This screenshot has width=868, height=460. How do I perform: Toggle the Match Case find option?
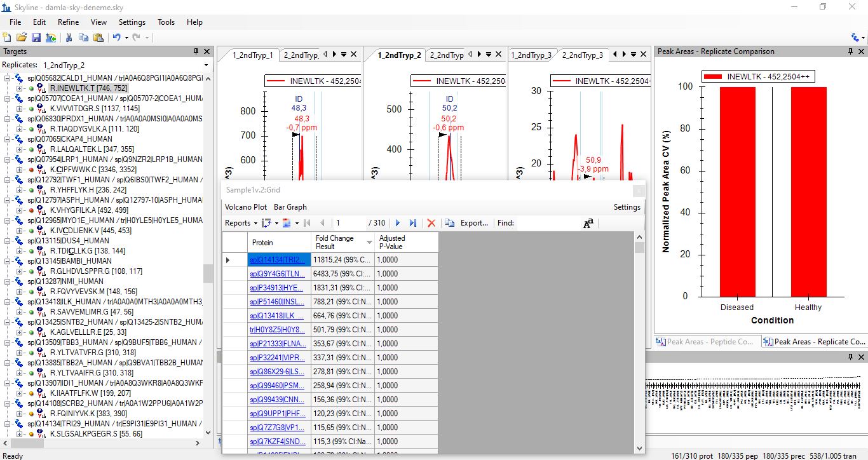588,223
